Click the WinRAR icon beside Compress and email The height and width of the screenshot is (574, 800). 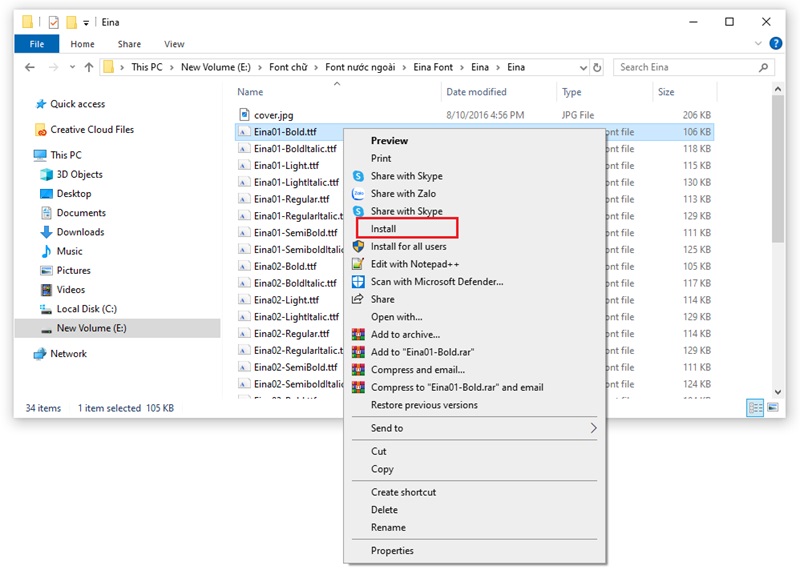[358, 369]
